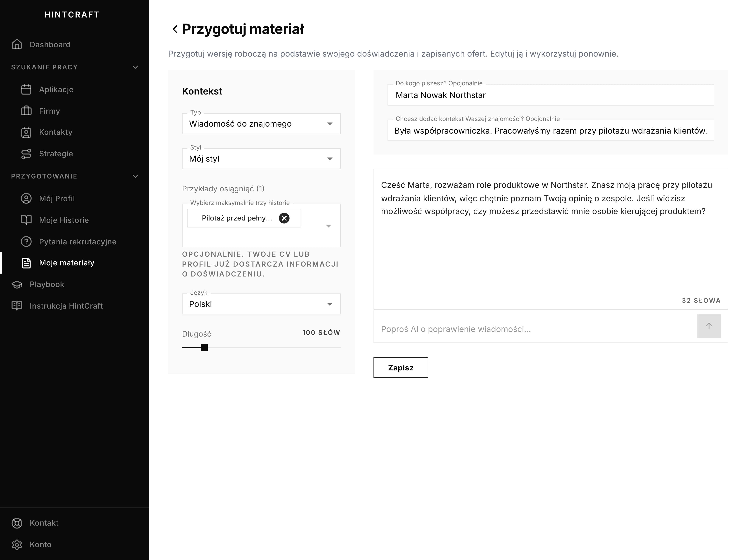Screen dimensions: 747x560
Task: Click the Moje materiały document icon
Action: click(26, 263)
